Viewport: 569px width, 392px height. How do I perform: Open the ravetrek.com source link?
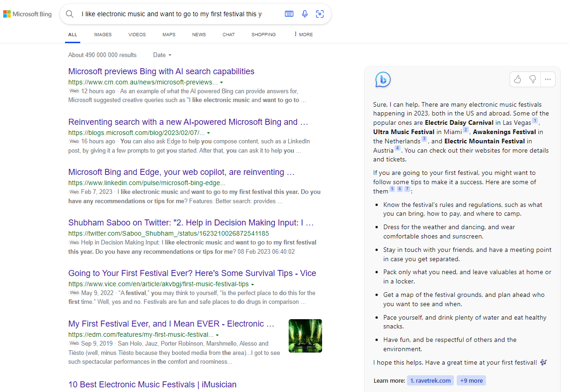[x=430, y=380]
